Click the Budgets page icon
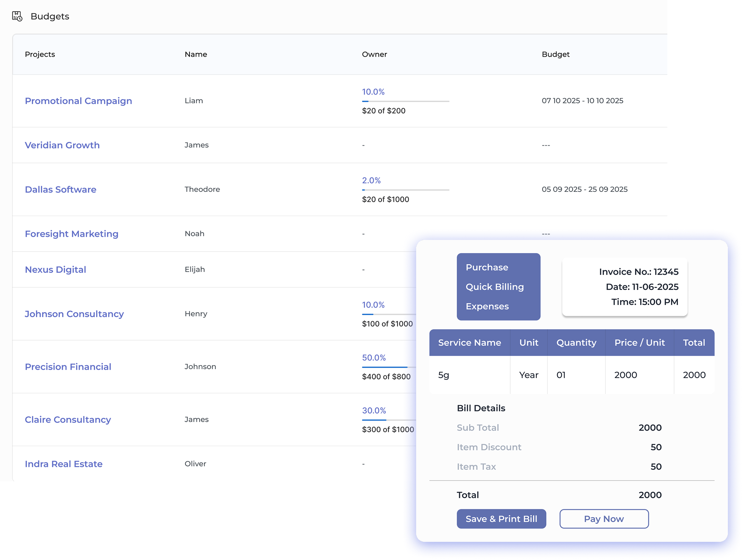This screenshot has height=560, width=743. [x=17, y=16]
